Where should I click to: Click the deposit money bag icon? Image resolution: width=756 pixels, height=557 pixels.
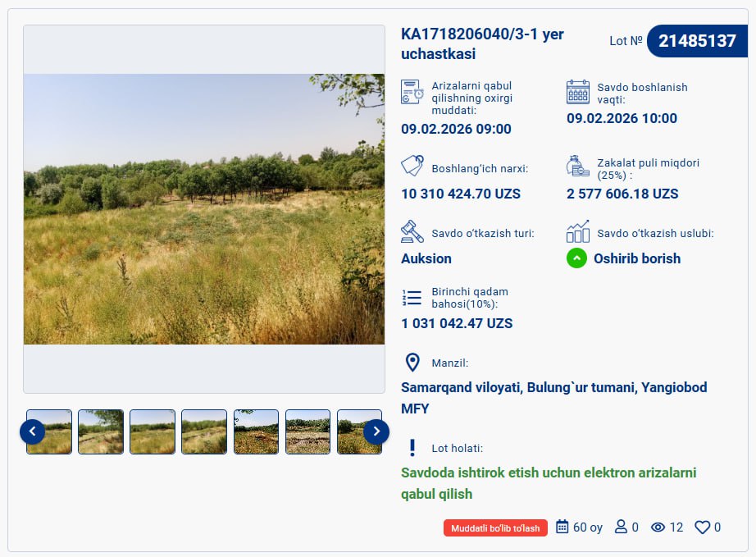click(x=578, y=167)
